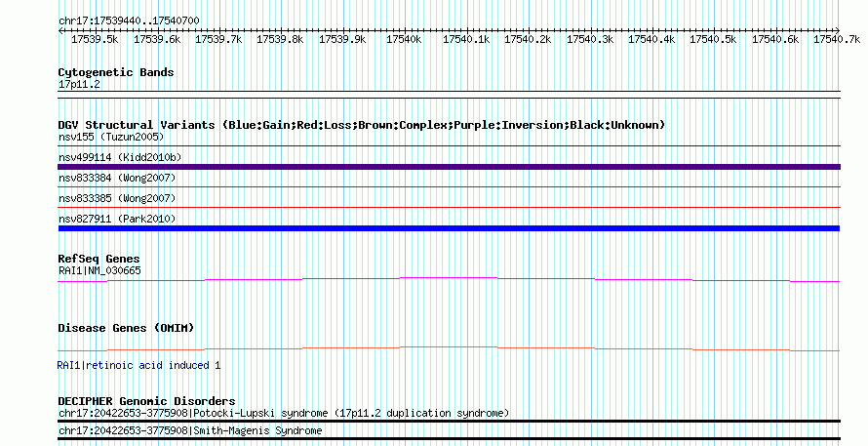Click the chr17:17539440..17540700 region label
Viewport: 868px width, 446px height.
pyautogui.click(x=129, y=21)
